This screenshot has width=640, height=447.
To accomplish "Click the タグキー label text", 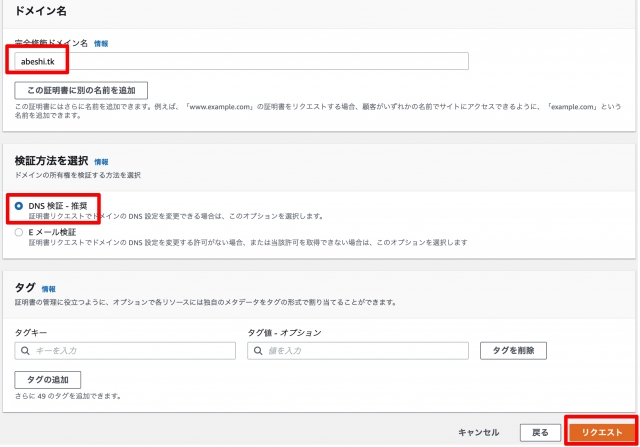I will pyautogui.click(x=31, y=333).
